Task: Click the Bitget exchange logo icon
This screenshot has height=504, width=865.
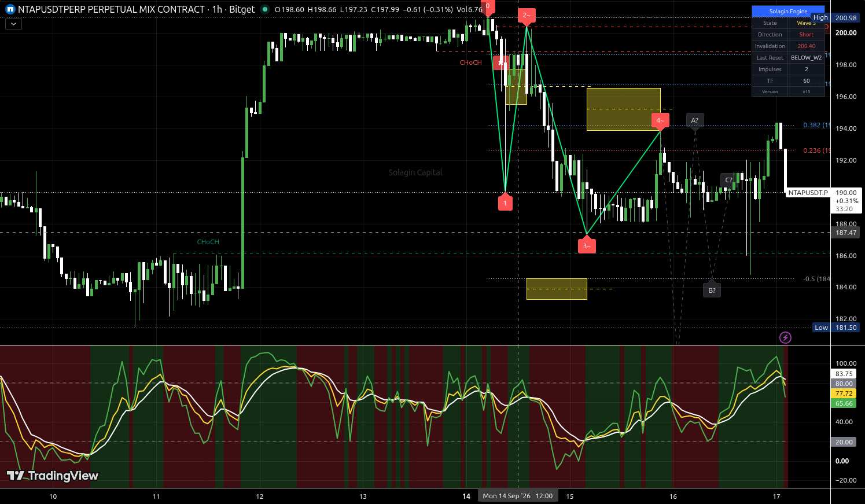Action: (10, 9)
